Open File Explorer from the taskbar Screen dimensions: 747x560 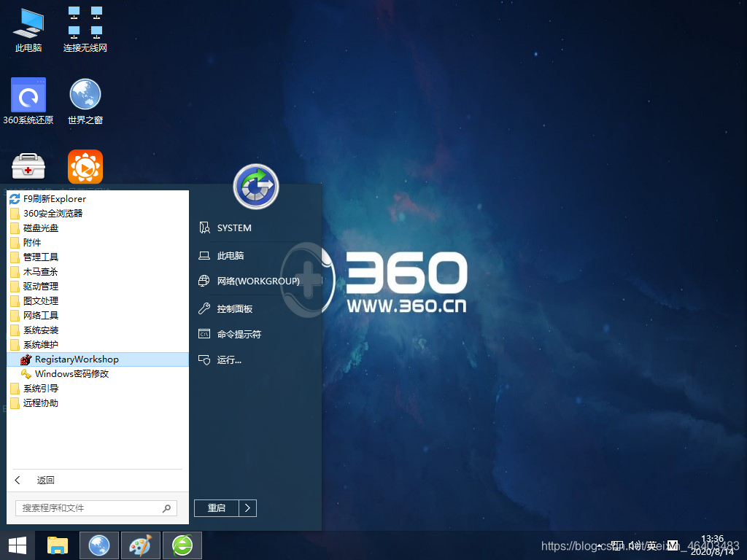tap(58, 545)
